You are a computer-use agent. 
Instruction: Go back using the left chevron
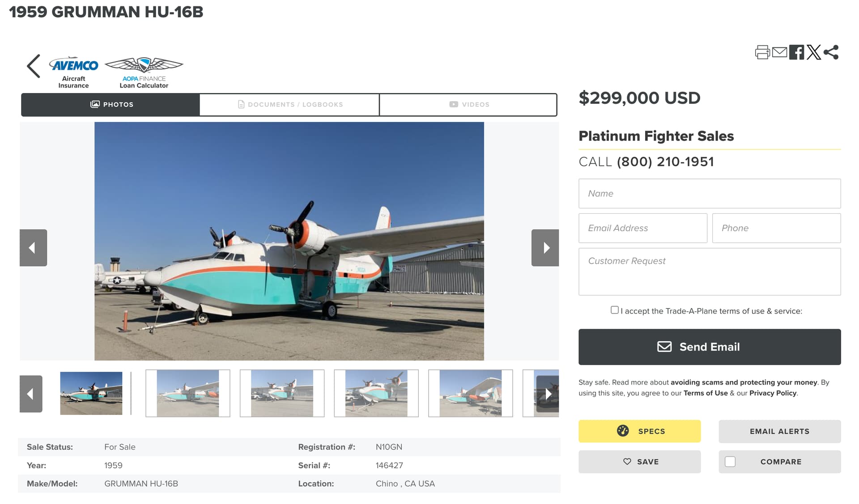pos(34,66)
